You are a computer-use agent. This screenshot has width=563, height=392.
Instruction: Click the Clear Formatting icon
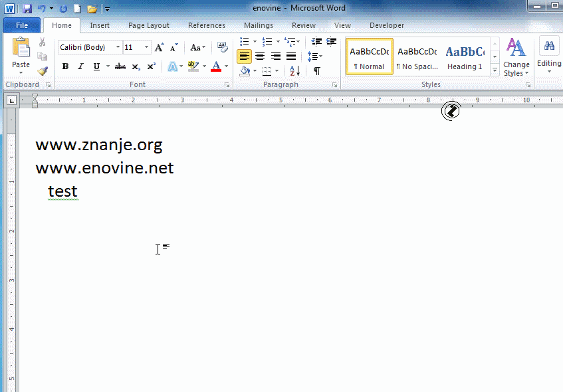tap(222, 47)
